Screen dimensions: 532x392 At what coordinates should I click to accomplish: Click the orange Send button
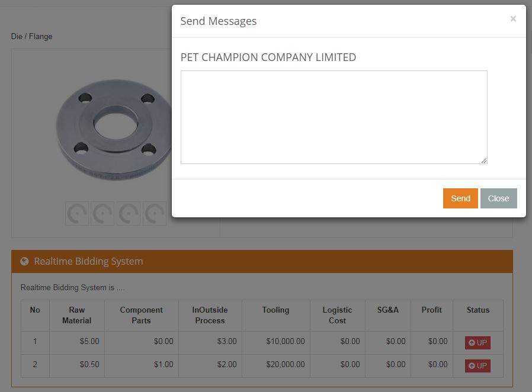tap(460, 198)
